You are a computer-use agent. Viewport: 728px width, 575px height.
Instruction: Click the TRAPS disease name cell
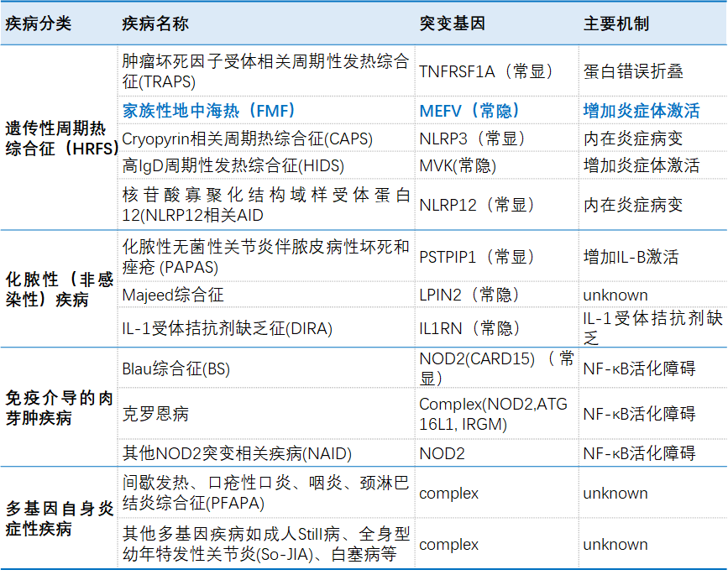tap(266, 71)
